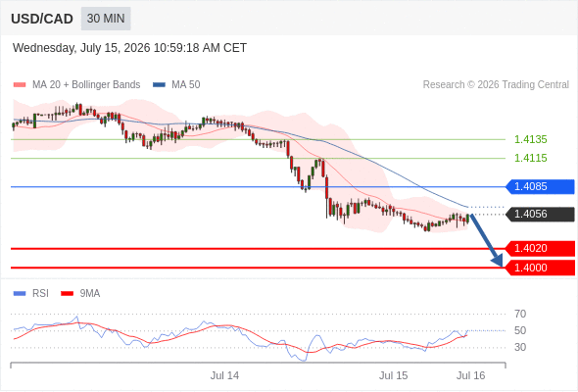The image size is (578, 392).
Task: Click the MA 20 + Bollinger Bands legend swatch
Action: tap(20, 85)
